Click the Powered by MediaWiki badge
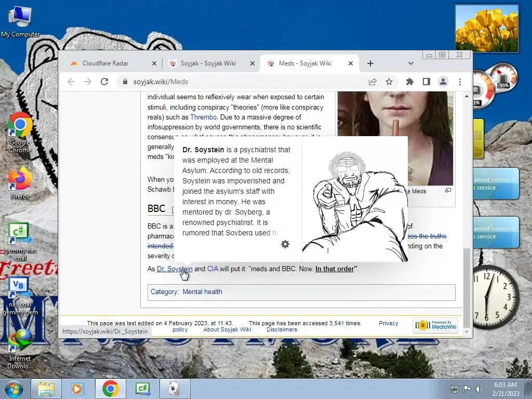The image size is (532, 399). click(x=436, y=326)
